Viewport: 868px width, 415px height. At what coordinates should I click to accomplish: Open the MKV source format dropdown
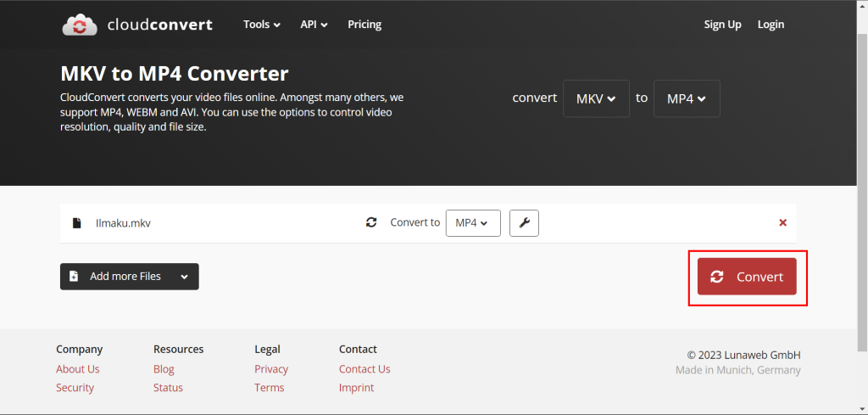point(596,98)
